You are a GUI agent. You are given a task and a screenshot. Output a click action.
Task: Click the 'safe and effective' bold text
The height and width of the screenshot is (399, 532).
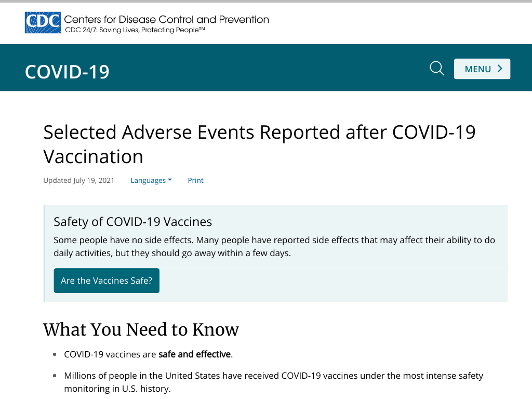click(195, 354)
